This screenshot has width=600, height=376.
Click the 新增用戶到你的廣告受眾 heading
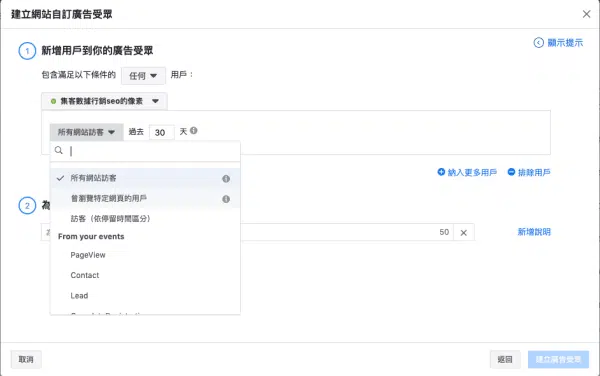click(x=97, y=51)
